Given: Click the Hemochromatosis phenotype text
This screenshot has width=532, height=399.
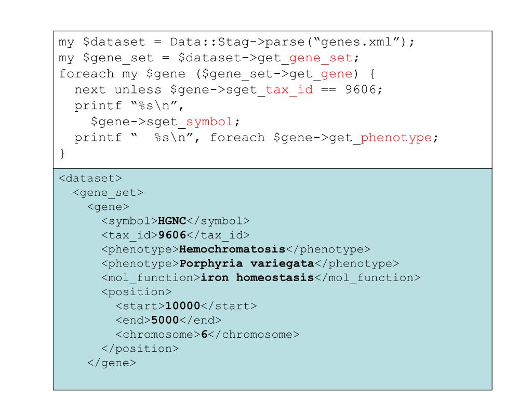Looking at the screenshot, I should click(x=232, y=249).
